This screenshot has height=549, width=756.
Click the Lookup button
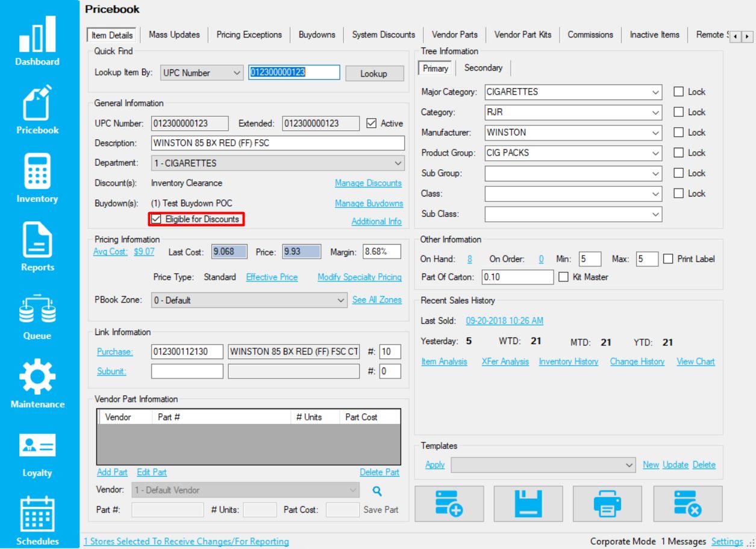tap(373, 74)
